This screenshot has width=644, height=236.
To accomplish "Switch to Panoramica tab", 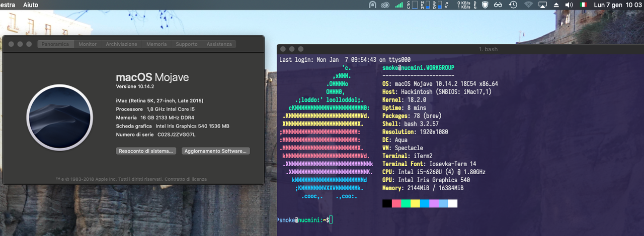I will click(x=55, y=44).
